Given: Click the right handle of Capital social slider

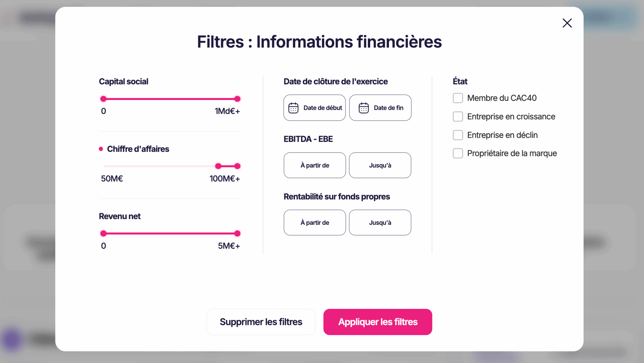Looking at the screenshot, I should click(238, 98).
